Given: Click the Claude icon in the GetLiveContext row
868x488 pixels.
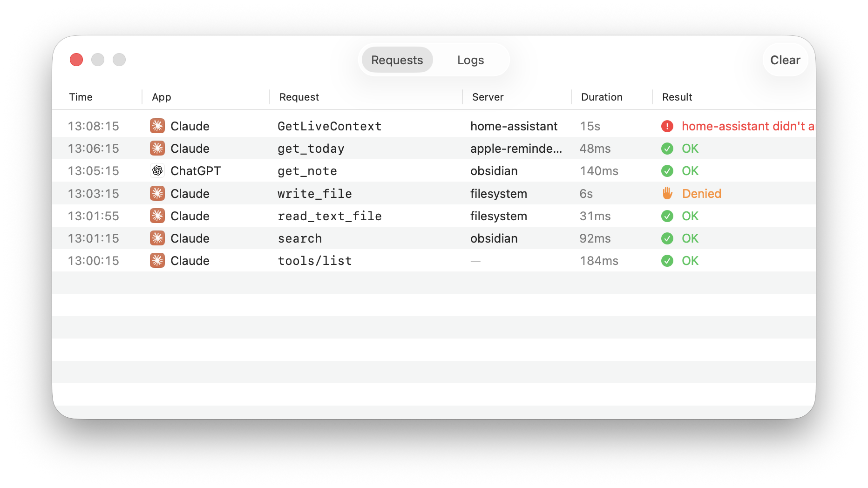Looking at the screenshot, I should click(157, 126).
